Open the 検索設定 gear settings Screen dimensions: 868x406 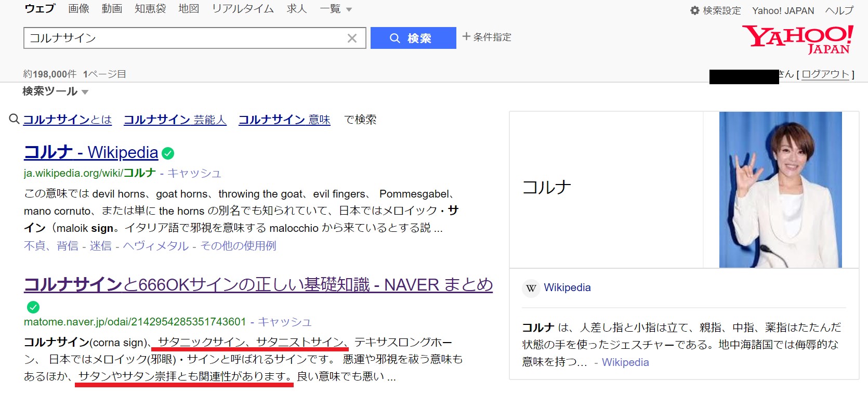point(715,10)
